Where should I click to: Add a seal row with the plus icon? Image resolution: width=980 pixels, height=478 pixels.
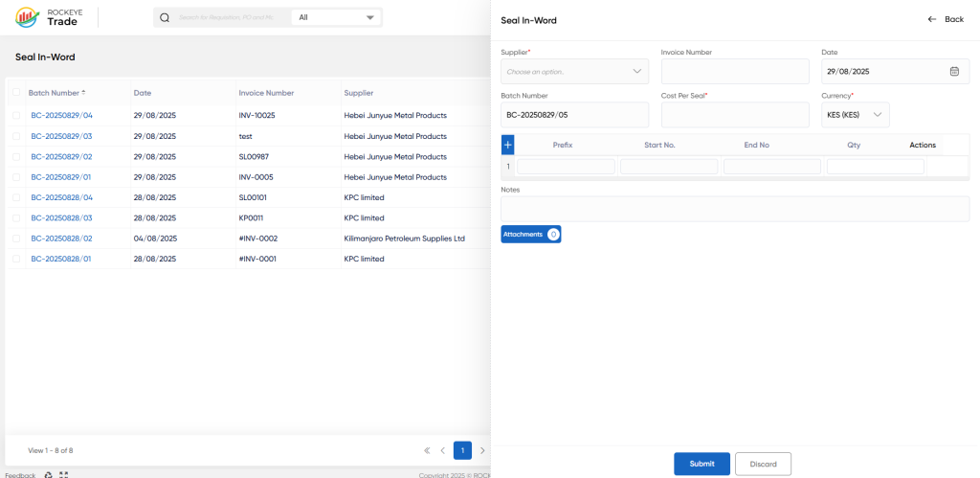[507, 146]
